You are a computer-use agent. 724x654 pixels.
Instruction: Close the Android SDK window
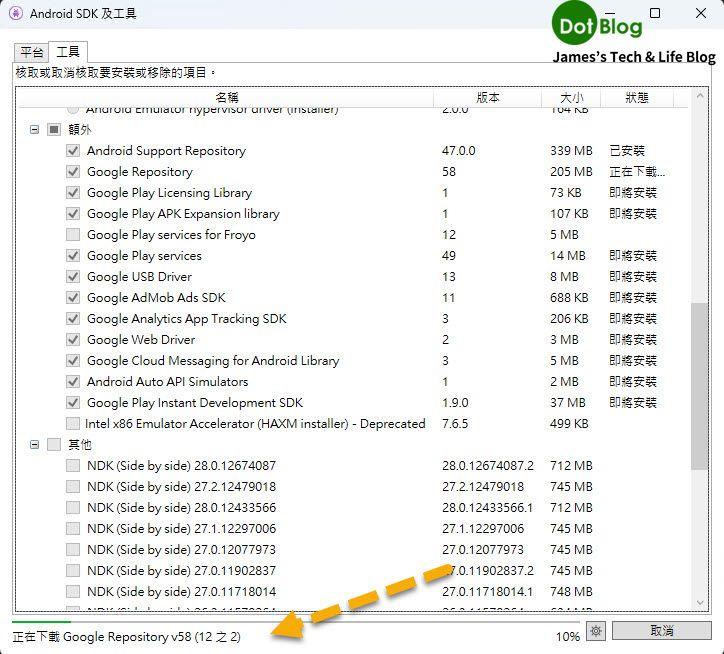(x=700, y=13)
